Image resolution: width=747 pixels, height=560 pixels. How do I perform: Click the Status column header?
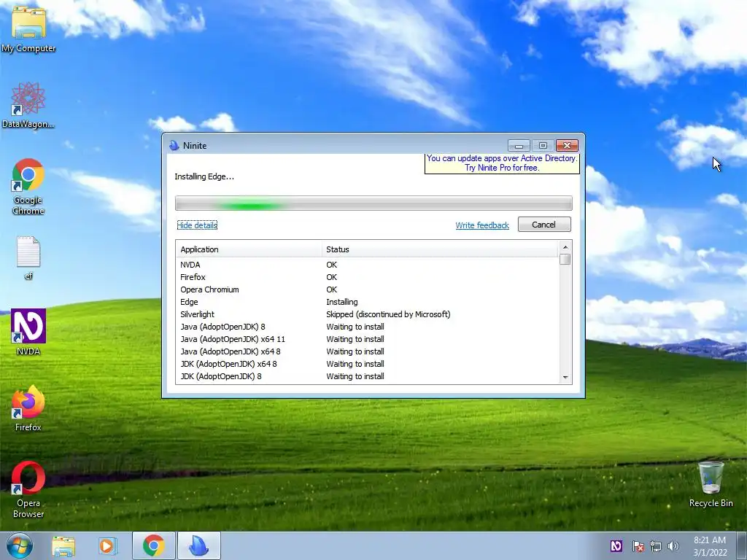(x=439, y=249)
